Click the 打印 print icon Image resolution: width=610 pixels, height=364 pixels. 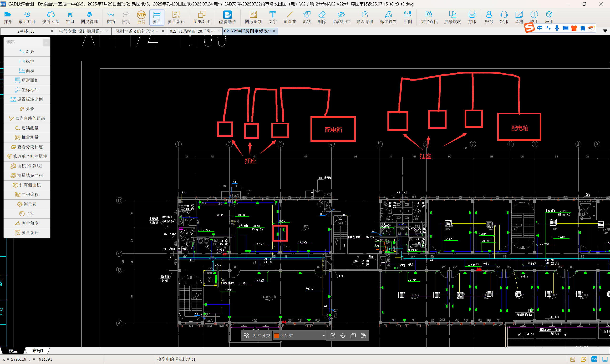click(472, 17)
